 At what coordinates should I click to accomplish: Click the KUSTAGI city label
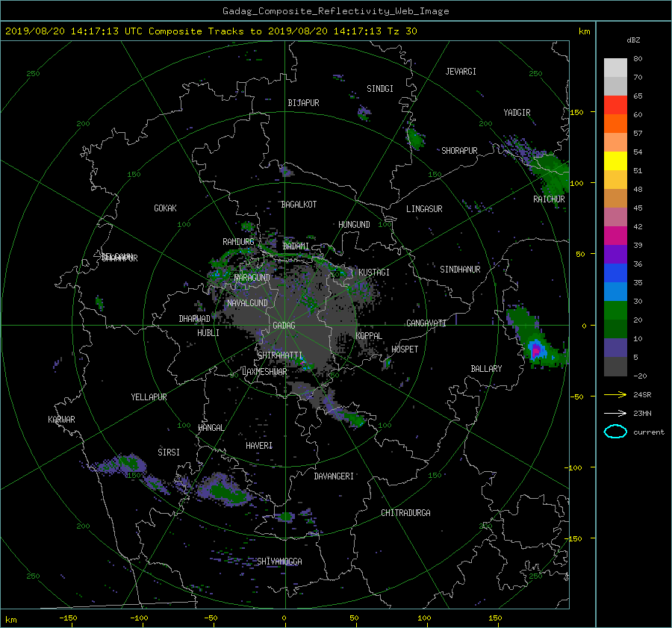coord(374,273)
